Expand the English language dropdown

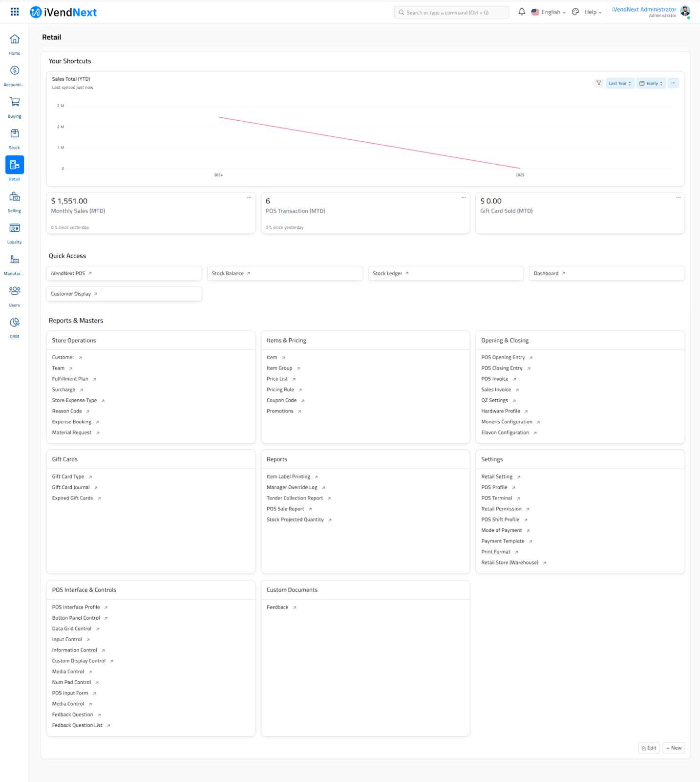tap(549, 12)
